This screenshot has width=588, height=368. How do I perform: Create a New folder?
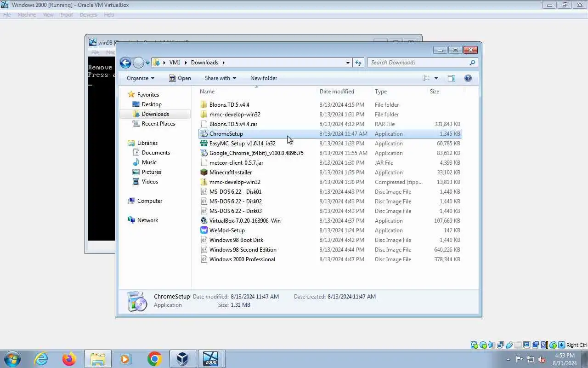[x=264, y=78]
